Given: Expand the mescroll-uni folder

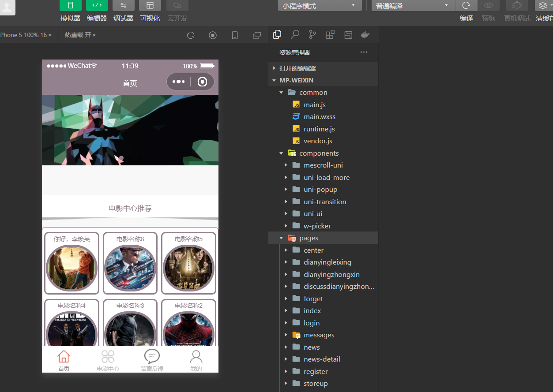Looking at the screenshot, I should (x=323, y=165).
